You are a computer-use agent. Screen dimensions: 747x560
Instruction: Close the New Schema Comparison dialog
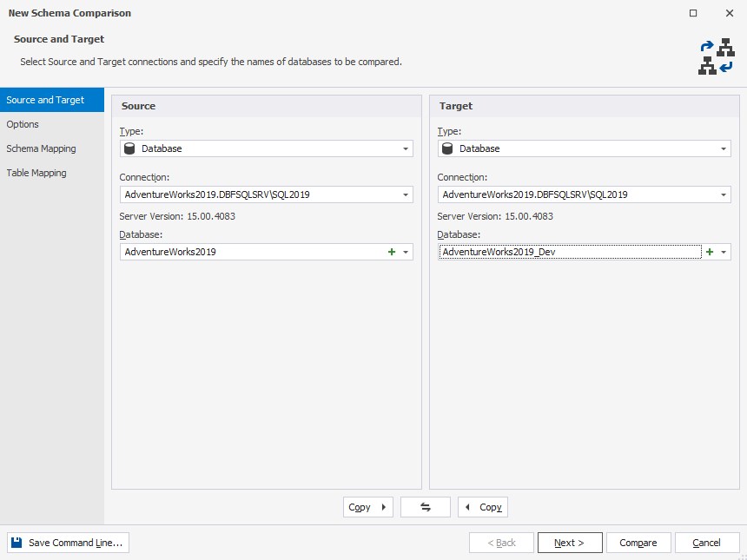[730, 13]
